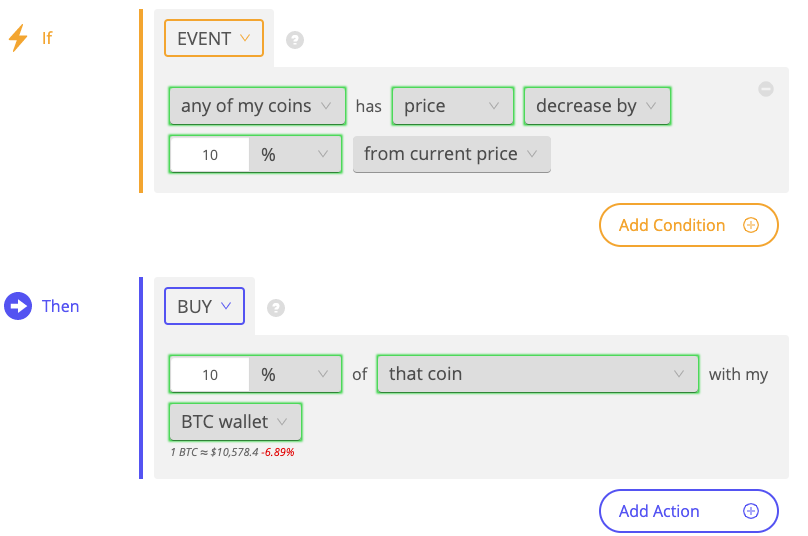Open the 'from current price' dropdown

(x=452, y=154)
